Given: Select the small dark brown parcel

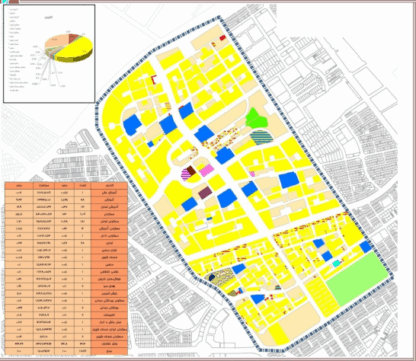Looking at the screenshot, I should (191, 171).
